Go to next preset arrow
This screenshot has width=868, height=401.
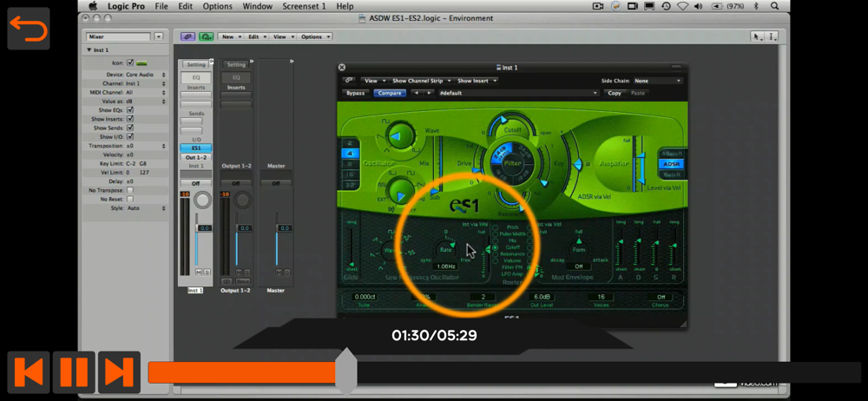pyautogui.click(x=429, y=93)
